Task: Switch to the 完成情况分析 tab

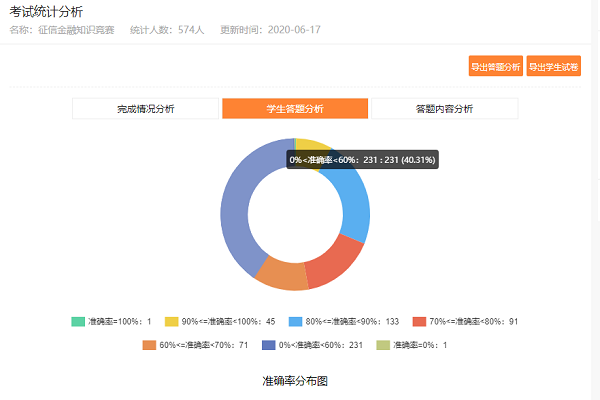Action: tap(145, 109)
